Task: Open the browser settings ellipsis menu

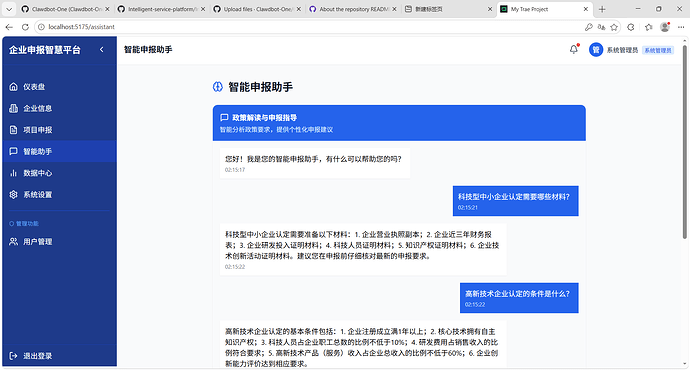Action: [x=681, y=27]
